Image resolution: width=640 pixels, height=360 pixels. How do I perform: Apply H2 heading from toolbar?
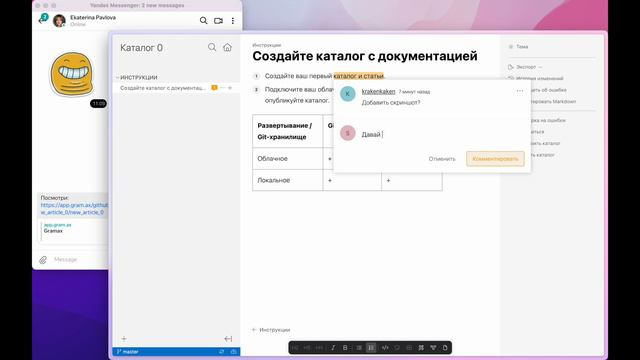307,348
